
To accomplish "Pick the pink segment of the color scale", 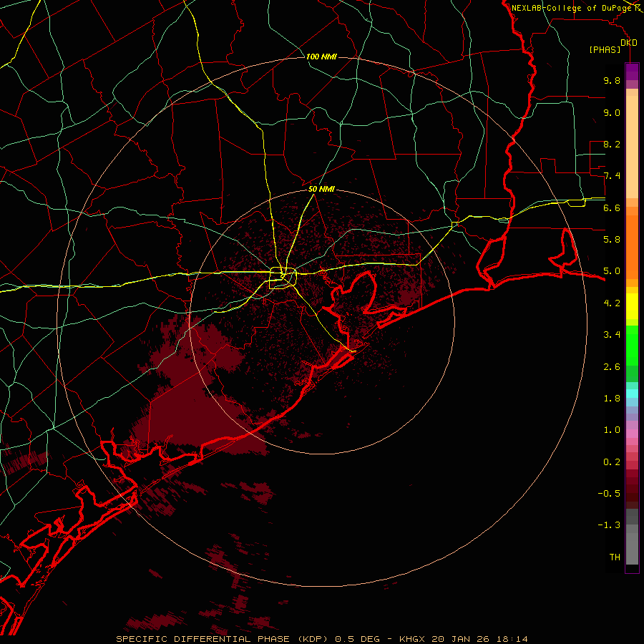I will click(632, 434).
